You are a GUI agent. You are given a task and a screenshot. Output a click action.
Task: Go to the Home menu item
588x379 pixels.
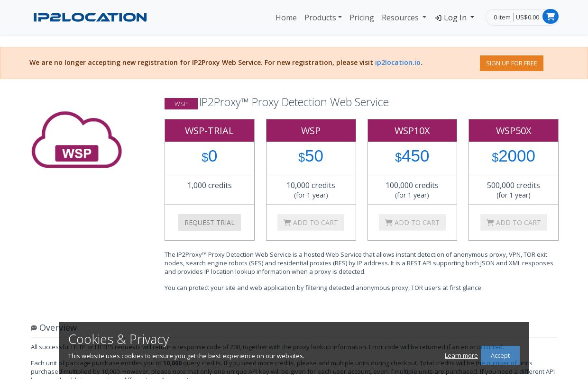[x=286, y=18]
